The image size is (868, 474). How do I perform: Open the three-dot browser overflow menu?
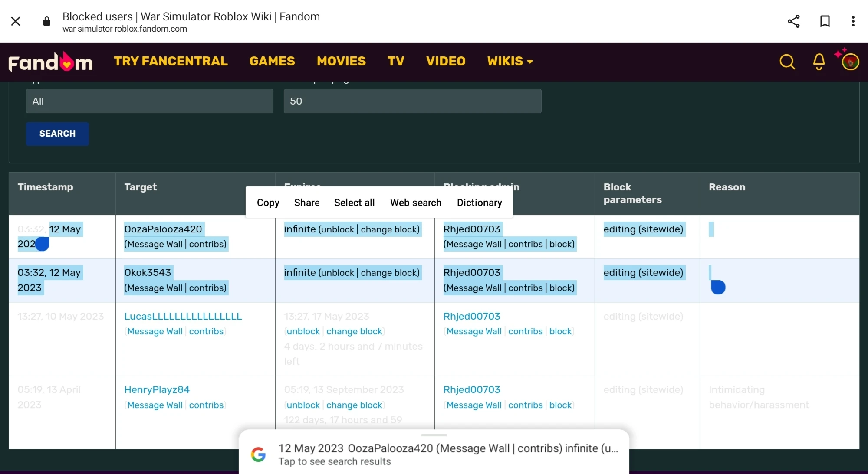[x=853, y=21]
